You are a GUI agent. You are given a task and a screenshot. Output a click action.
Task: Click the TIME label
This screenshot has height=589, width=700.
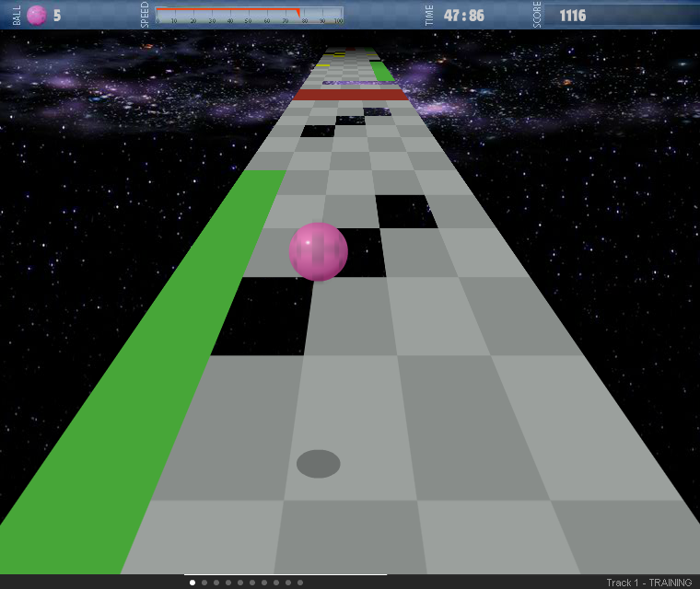tap(429, 15)
